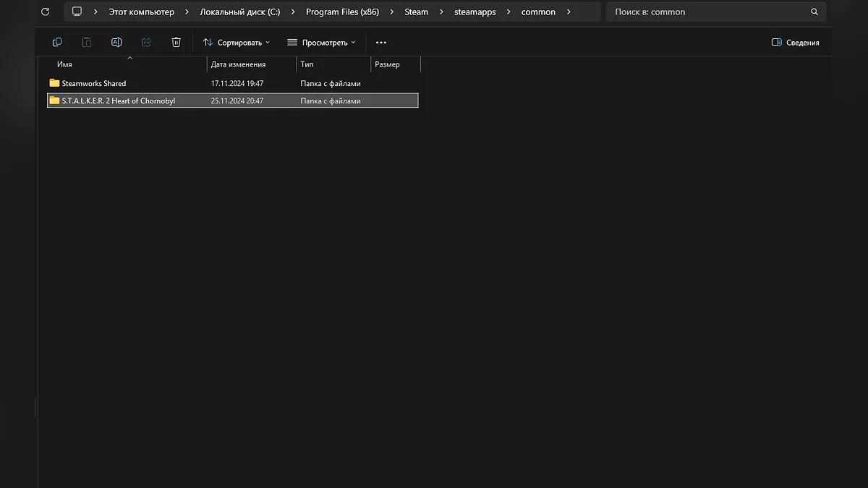
Task: Select the Steamworks Shared folder
Action: click(94, 83)
